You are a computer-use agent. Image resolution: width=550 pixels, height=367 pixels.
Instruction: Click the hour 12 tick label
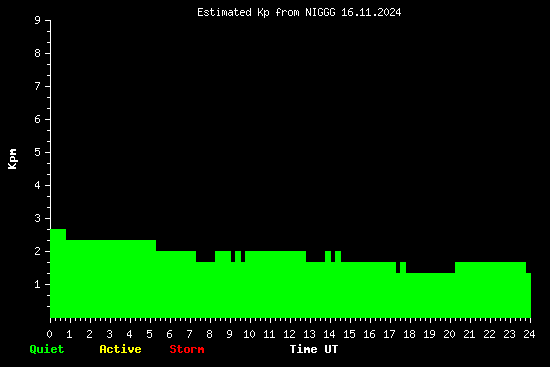click(289, 334)
